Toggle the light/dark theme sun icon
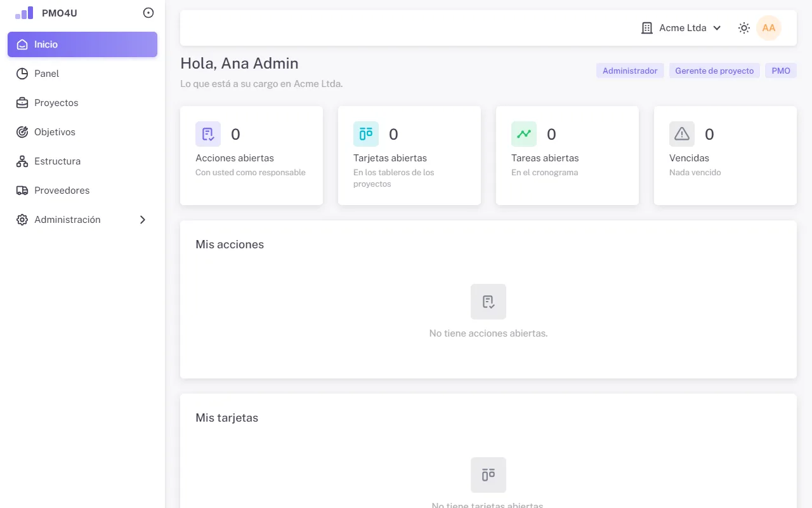The image size is (812, 508). 744,28
